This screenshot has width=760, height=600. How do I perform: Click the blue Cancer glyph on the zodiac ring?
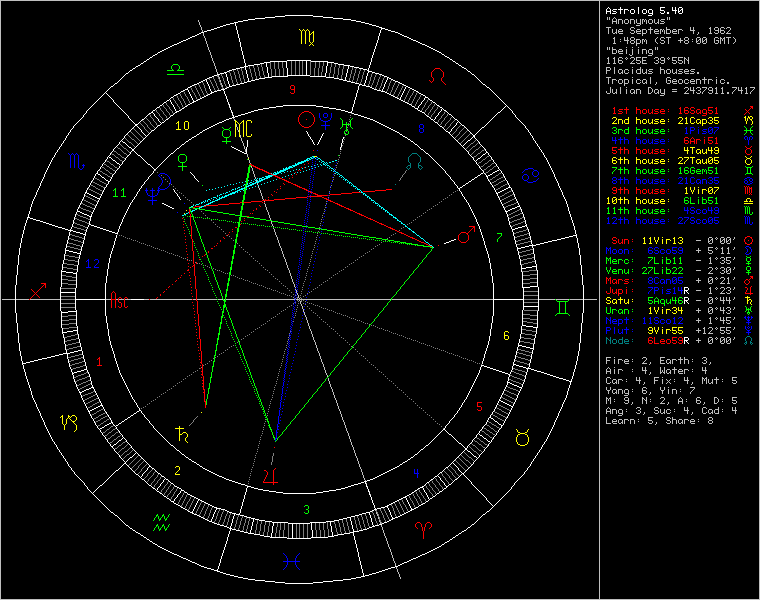(531, 175)
